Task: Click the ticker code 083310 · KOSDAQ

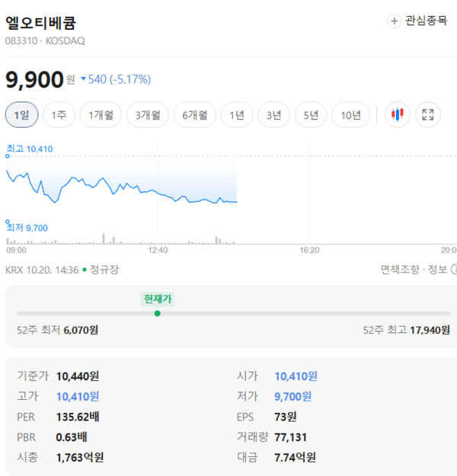Action: (45, 40)
